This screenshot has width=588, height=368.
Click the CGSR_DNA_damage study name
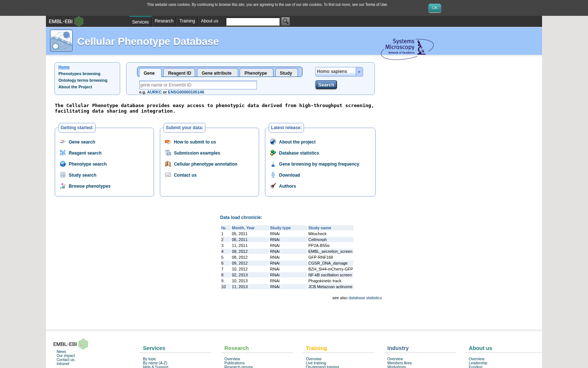coord(328,263)
